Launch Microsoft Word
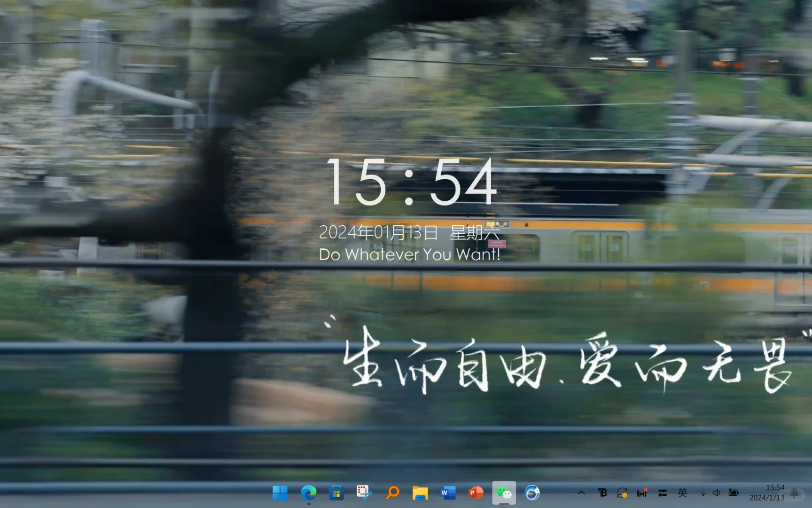This screenshot has height=508, width=812. tap(447, 493)
